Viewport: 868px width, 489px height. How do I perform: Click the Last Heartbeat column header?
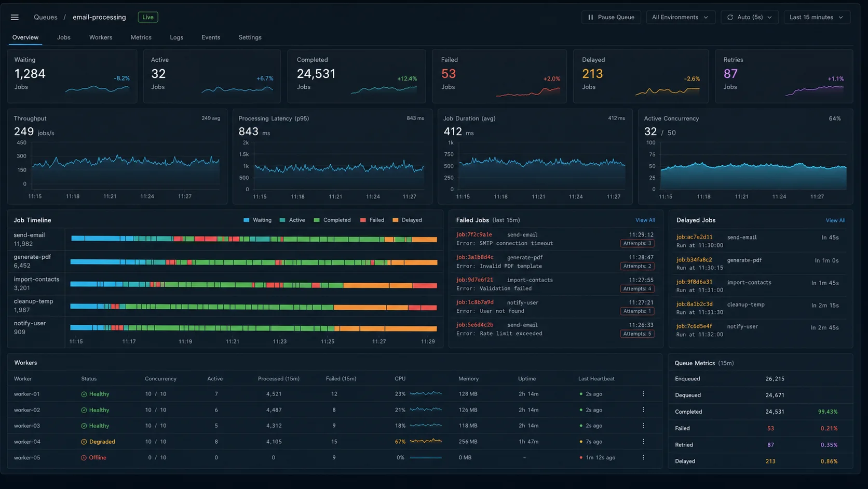click(596, 379)
